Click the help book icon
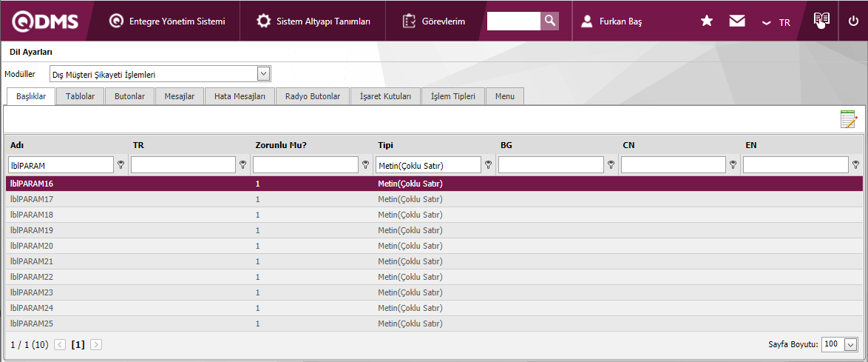Viewport: 868px width, 362px height. [821, 21]
